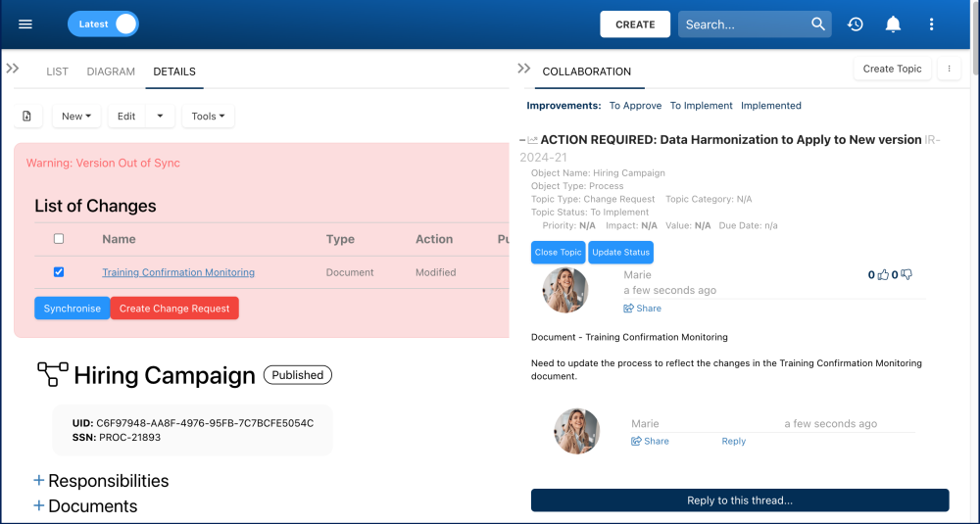Open the Tools dropdown menu
Image resolution: width=980 pixels, height=524 pixels.
(x=208, y=117)
